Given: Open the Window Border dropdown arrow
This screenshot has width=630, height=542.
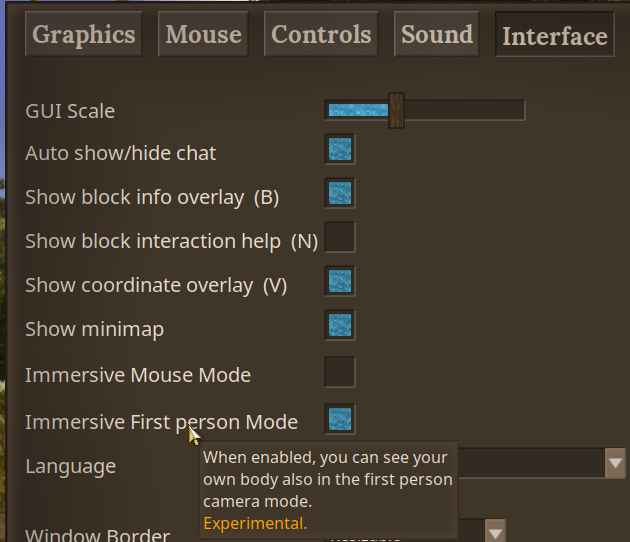Looking at the screenshot, I should pyautogui.click(x=495, y=531).
